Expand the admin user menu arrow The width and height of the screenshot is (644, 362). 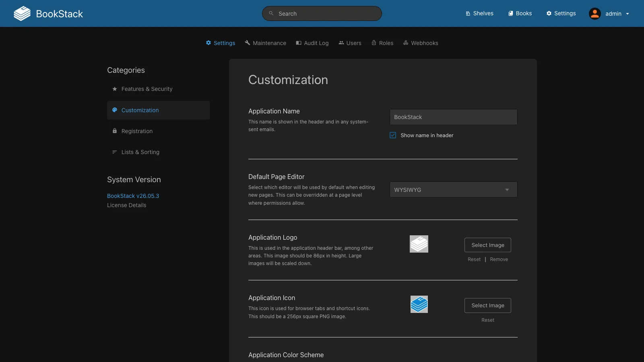point(627,14)
